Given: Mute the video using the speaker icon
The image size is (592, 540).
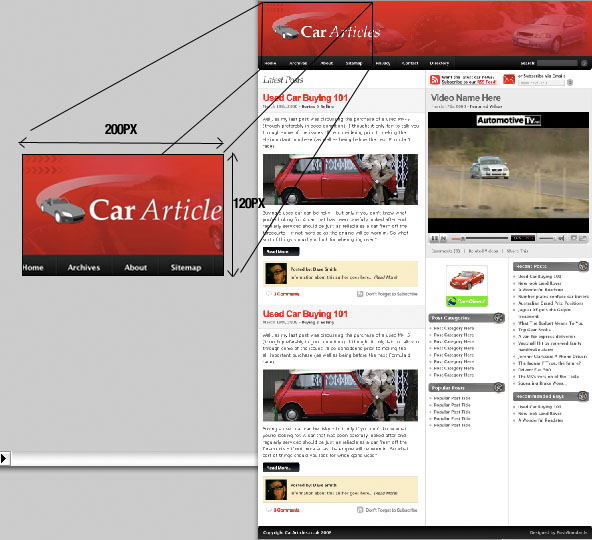Looking at the screenshot, I should pos(561,238).
